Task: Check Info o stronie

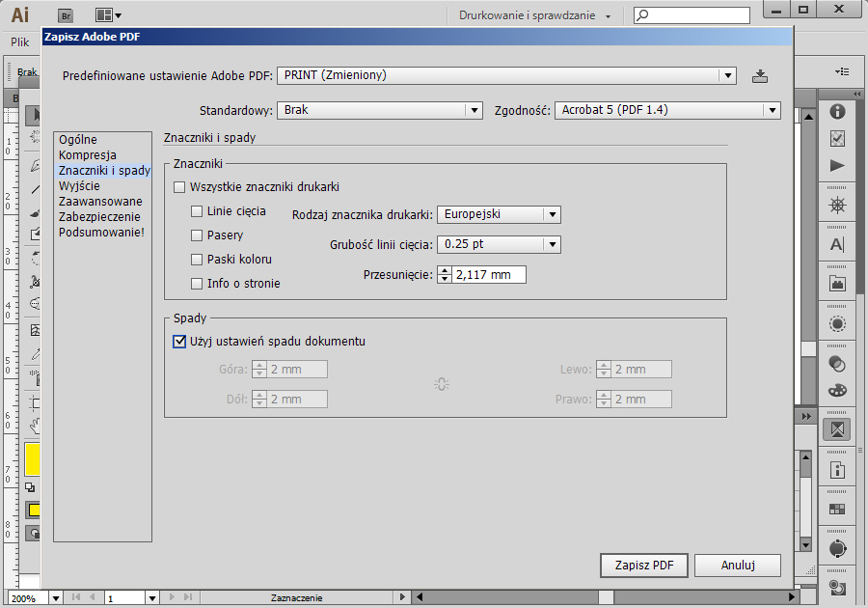Action: click(197, 284)
